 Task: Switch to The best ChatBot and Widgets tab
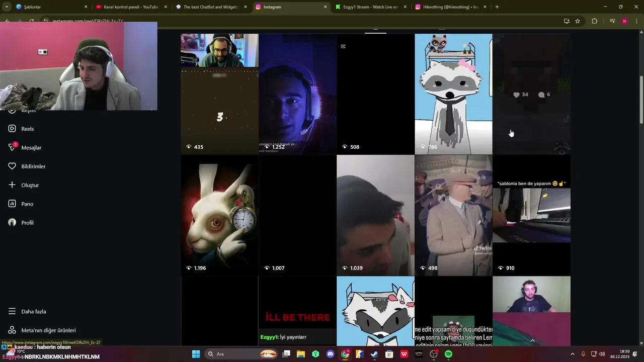(210, 7)
